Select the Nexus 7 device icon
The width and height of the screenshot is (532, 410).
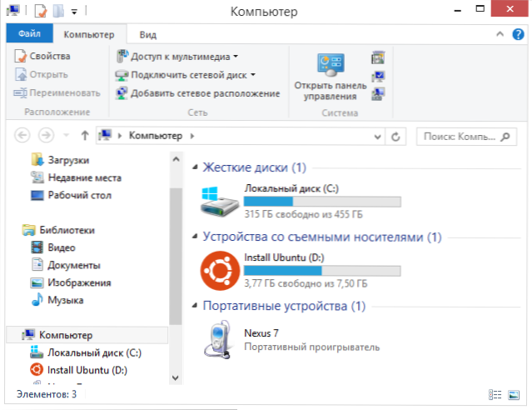coord(218,339)
